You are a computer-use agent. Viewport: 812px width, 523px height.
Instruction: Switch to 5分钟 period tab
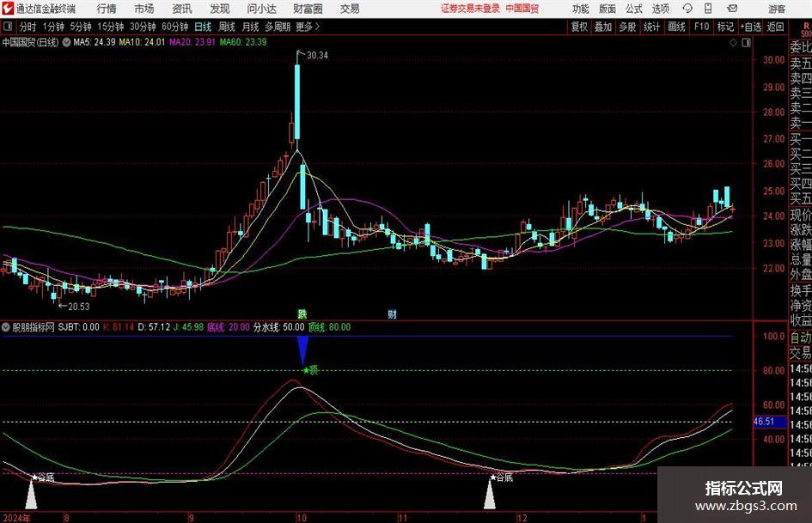(x=80, y=27)
